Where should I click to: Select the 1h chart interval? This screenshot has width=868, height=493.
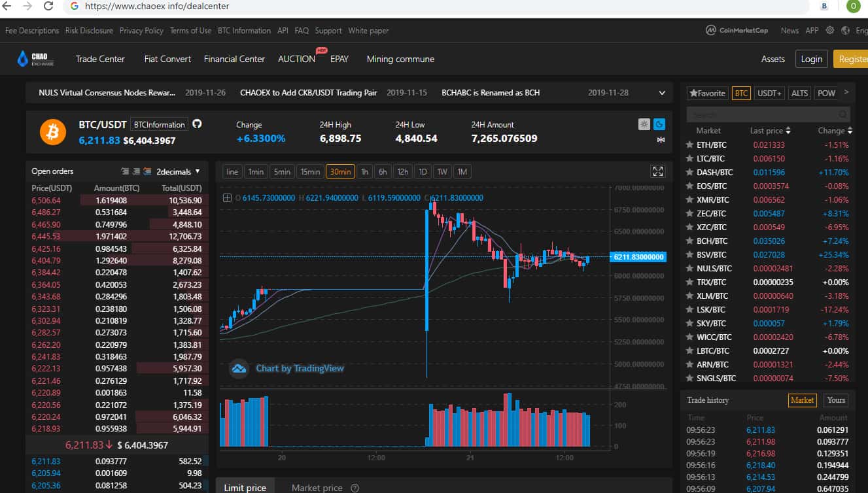(364, 171)
